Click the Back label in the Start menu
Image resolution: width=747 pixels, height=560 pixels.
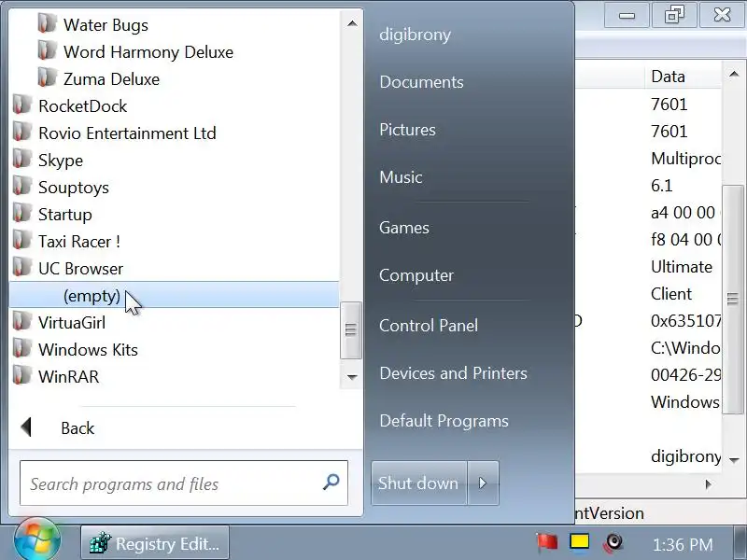(x=78, y=428)
